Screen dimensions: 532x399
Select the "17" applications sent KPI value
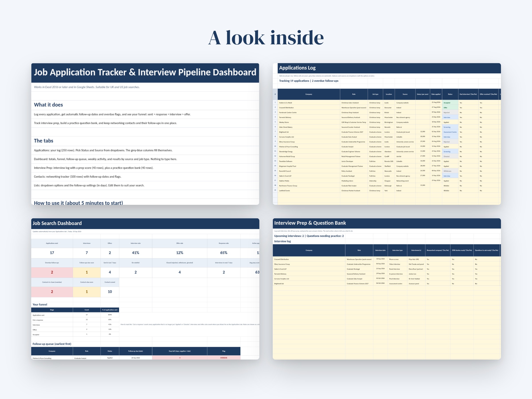click(52, 253)
